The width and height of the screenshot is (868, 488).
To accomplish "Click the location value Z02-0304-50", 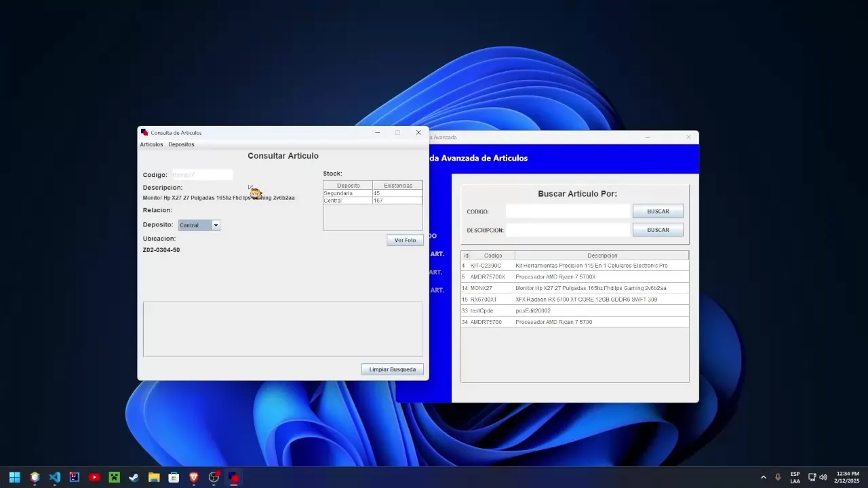I will [161, 250].
